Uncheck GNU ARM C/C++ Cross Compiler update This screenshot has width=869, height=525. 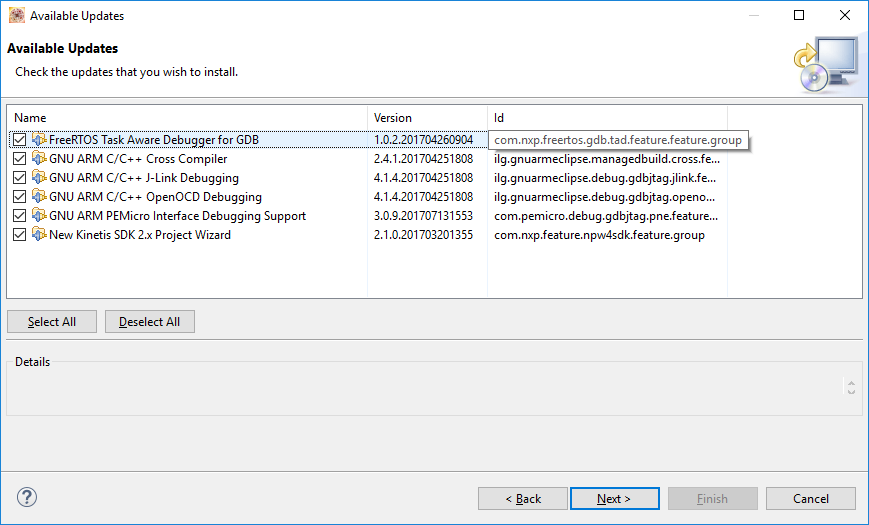pyautogui.click(x=20, y=159)
